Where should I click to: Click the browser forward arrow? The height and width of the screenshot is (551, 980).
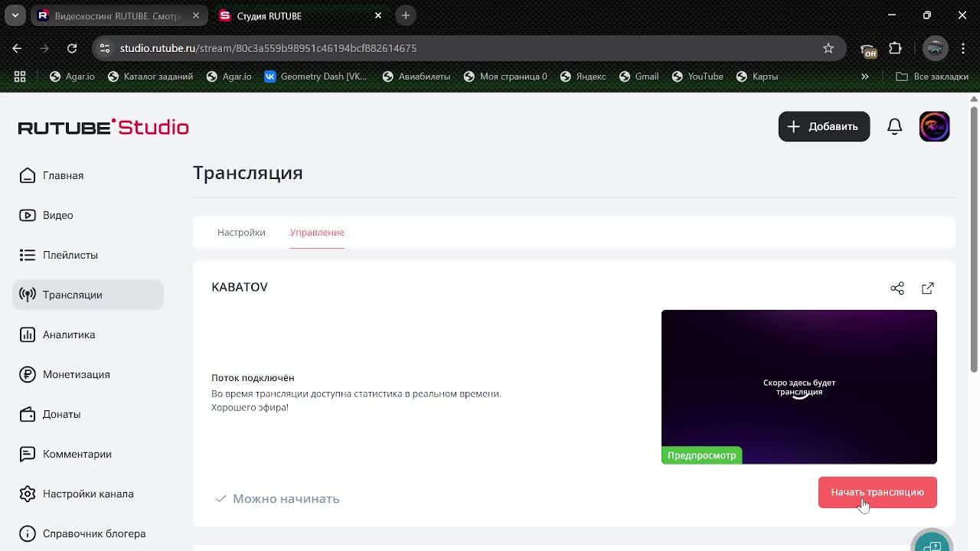point(44,47)
